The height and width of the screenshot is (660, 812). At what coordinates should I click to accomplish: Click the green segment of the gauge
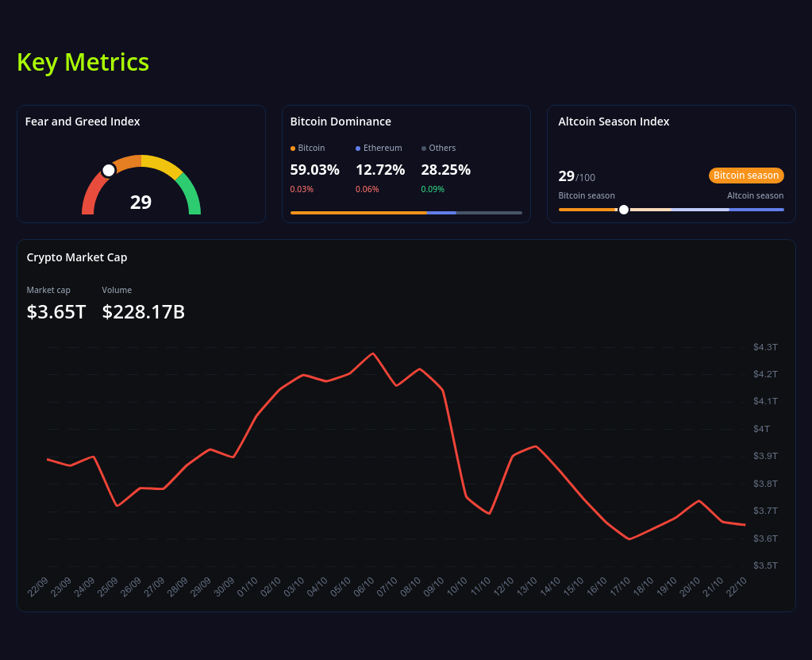190,194
